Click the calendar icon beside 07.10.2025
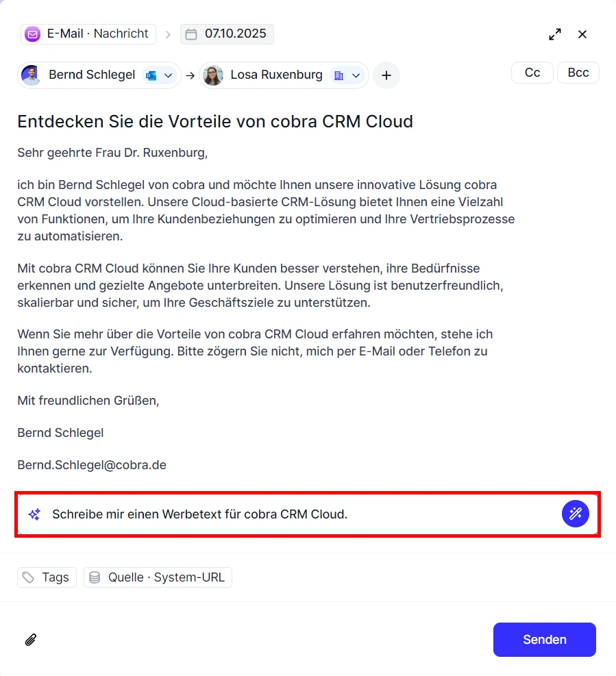Image resolution: width=616 pixels, height=676 pixels. [x=192, y=34]
